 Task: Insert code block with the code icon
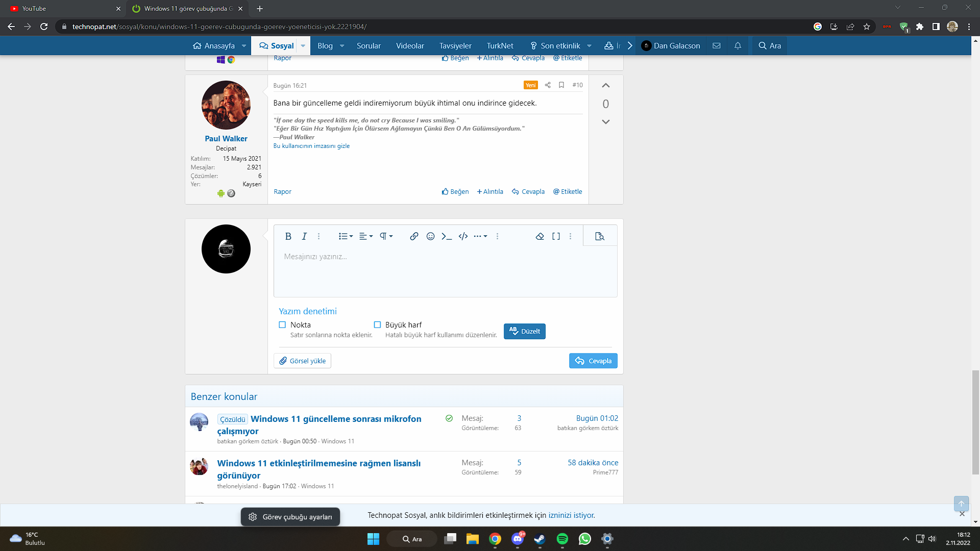(463, 236)
